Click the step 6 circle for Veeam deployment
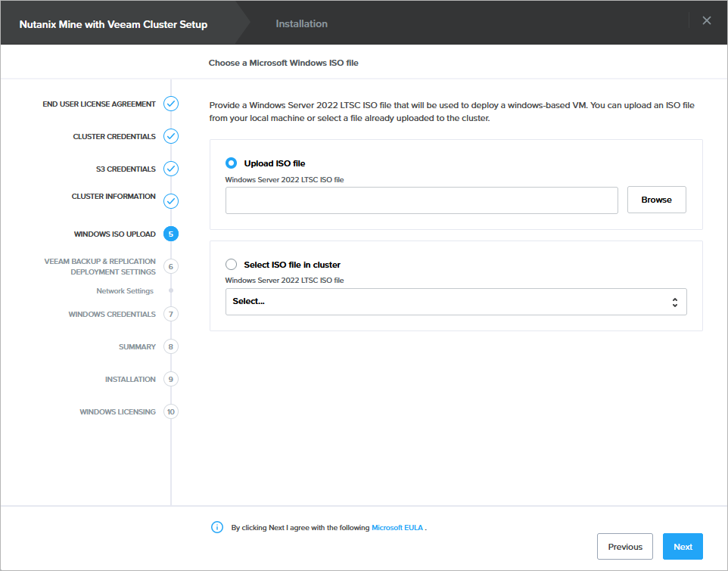This screenshot has height=571, width=728. tap(171, 266)
